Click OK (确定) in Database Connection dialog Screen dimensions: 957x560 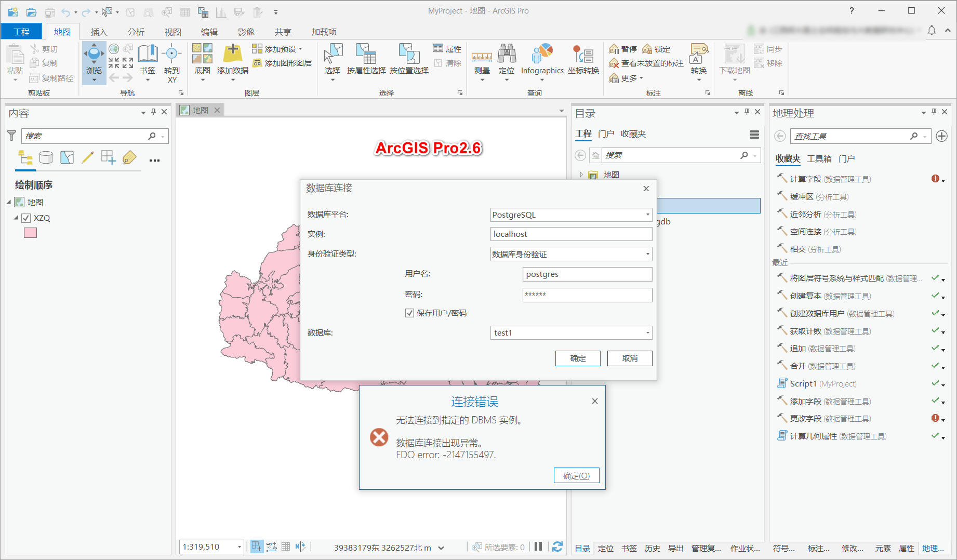[x=578, y=358]
